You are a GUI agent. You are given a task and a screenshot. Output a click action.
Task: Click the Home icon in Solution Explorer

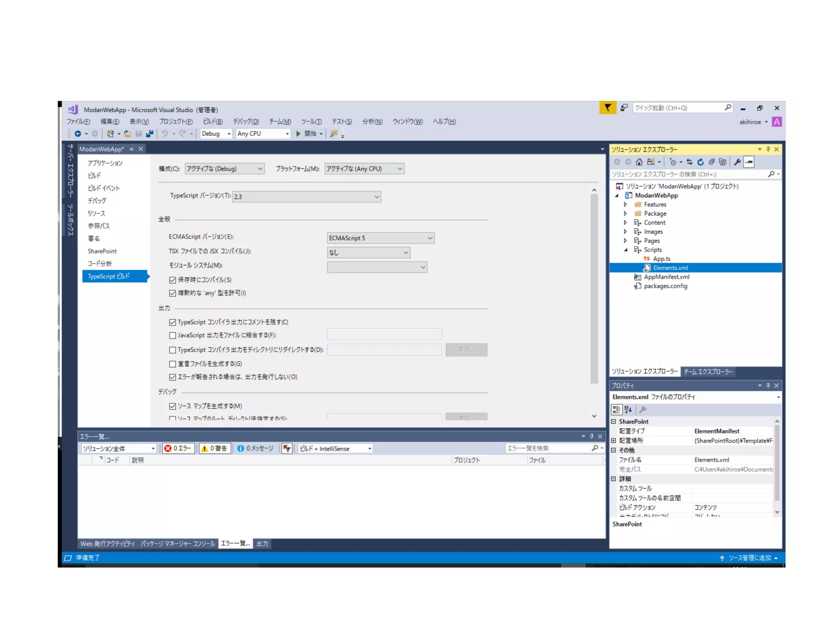pyautogui.click(x=639, y=162)
